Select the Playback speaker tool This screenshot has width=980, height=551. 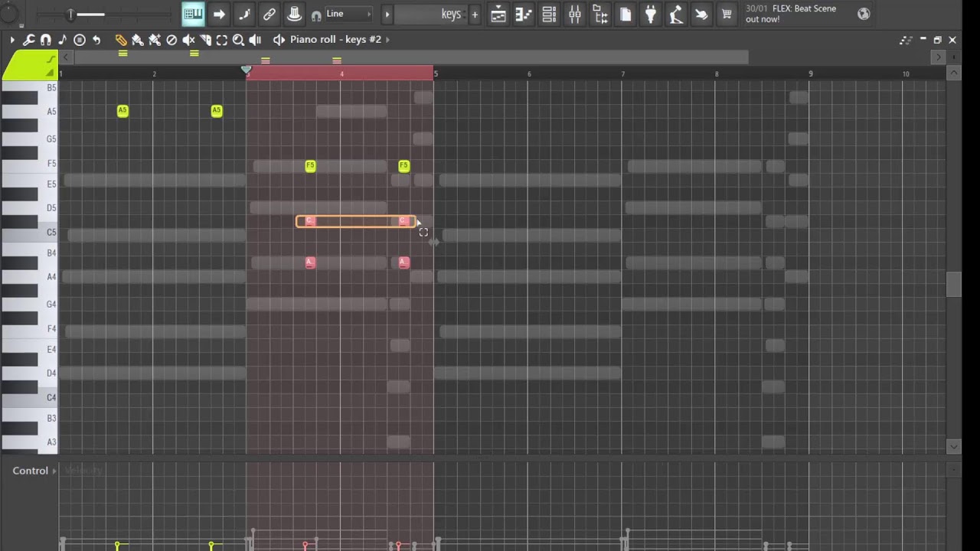[255, 40]
